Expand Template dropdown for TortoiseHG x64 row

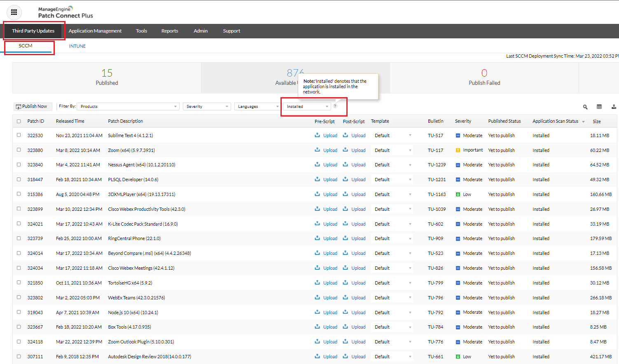392,283
